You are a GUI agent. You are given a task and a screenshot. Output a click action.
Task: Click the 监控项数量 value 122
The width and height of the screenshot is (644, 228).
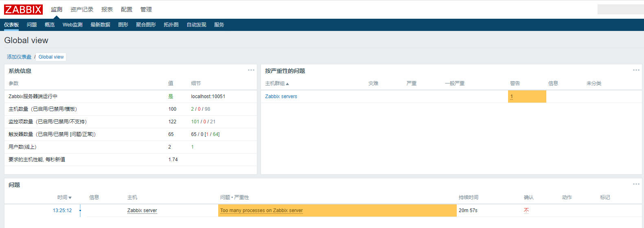(x=172, y=122)
